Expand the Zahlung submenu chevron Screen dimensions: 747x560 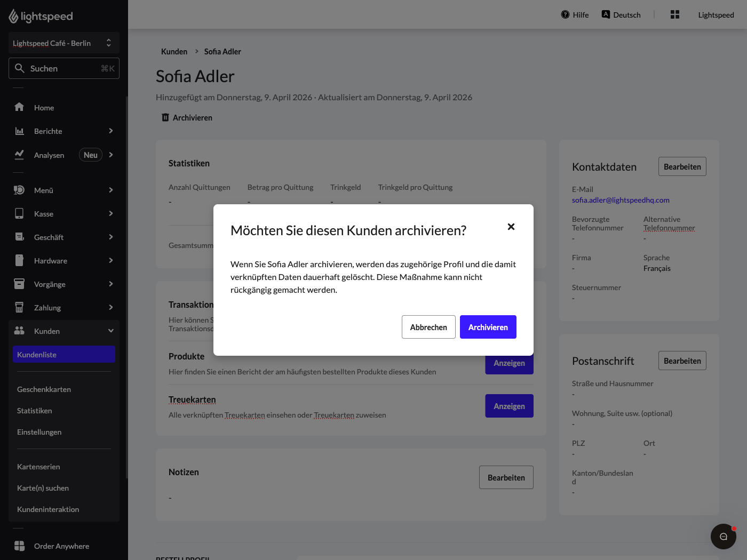click(x=111, y=307)
